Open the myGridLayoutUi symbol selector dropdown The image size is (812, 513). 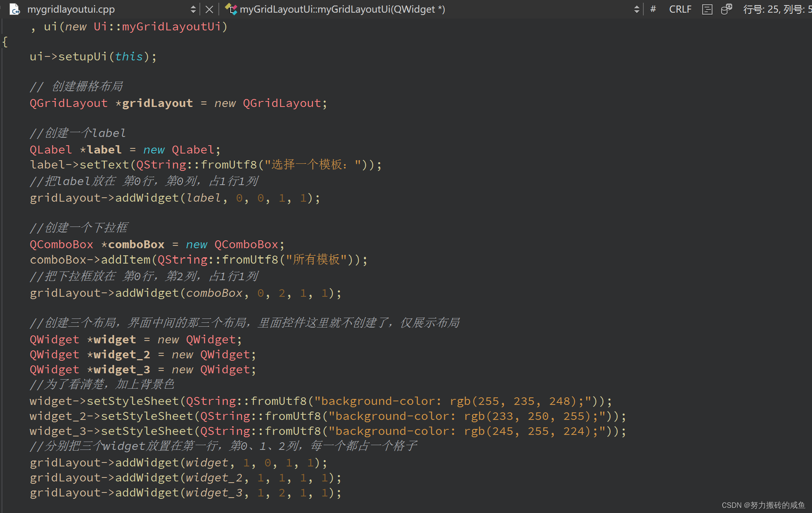click(342, 9)
